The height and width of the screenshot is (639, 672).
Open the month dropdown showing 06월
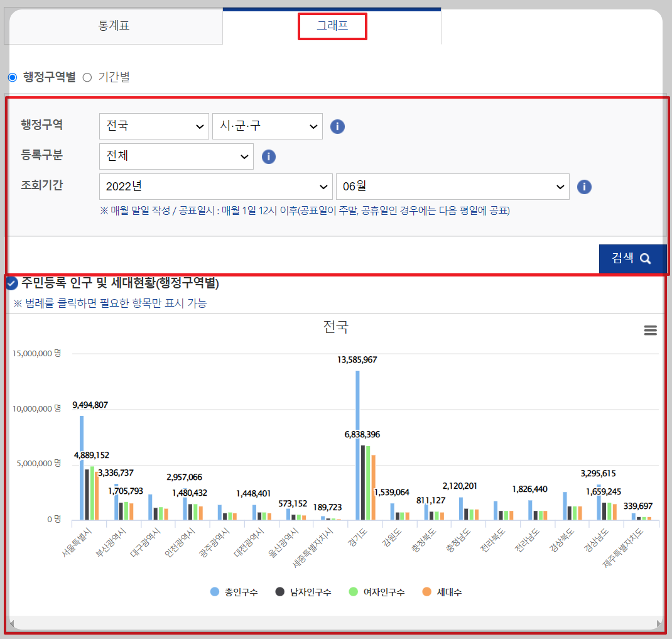[x=453, y=187]
